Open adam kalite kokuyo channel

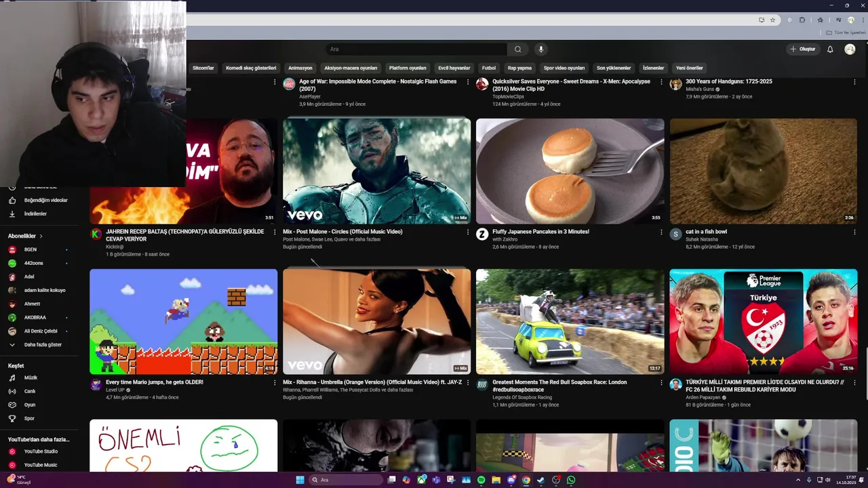(39, 290)
